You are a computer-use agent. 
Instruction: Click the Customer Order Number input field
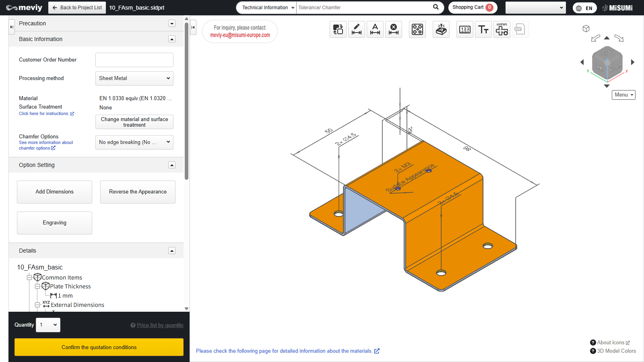(x=134, y=60)
